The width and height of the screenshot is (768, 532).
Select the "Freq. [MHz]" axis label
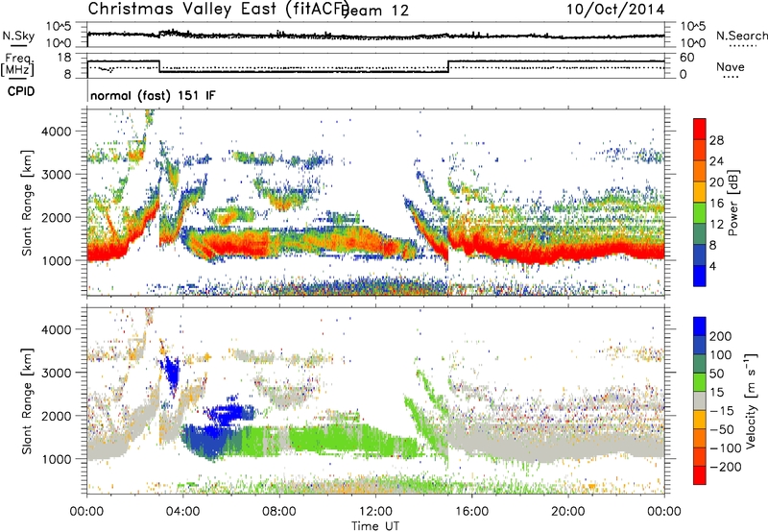tap(17, 65)
